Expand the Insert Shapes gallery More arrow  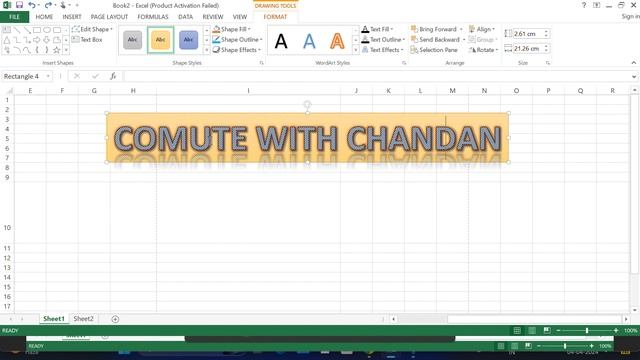point(66,50)
